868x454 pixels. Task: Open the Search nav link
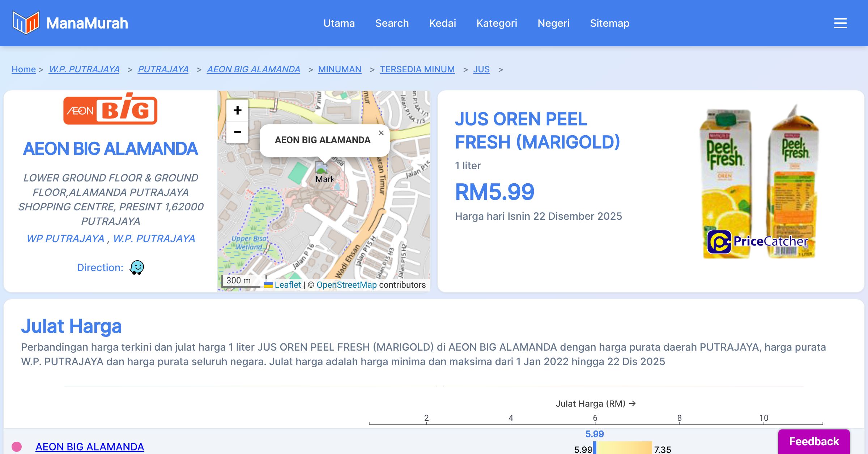click(392, 23)
